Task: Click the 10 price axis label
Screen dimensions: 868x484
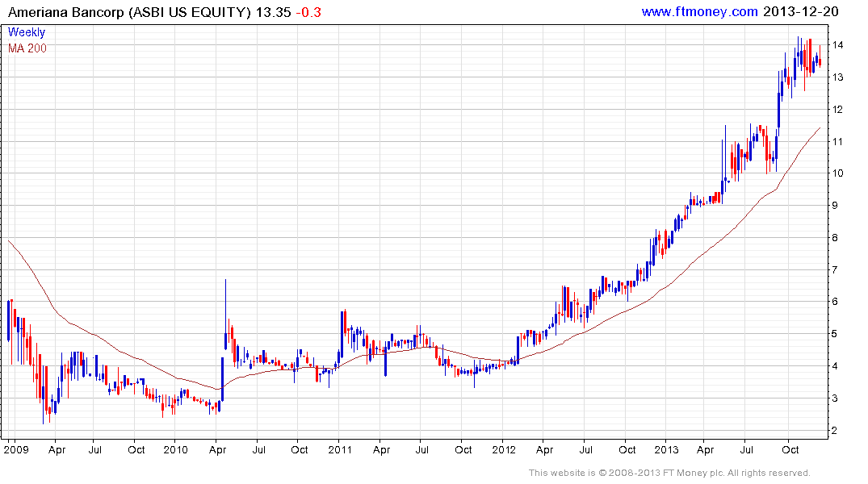Action: coord(837,173)
